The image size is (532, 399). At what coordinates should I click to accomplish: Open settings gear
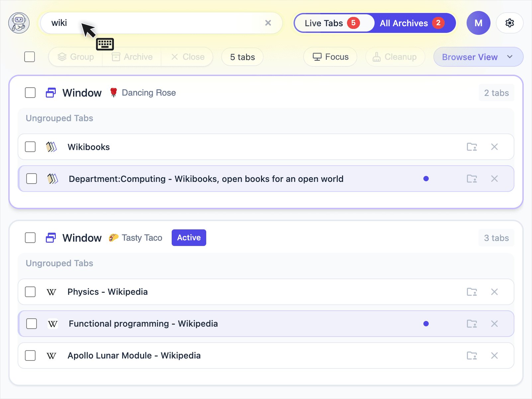[x=509, y=23]
